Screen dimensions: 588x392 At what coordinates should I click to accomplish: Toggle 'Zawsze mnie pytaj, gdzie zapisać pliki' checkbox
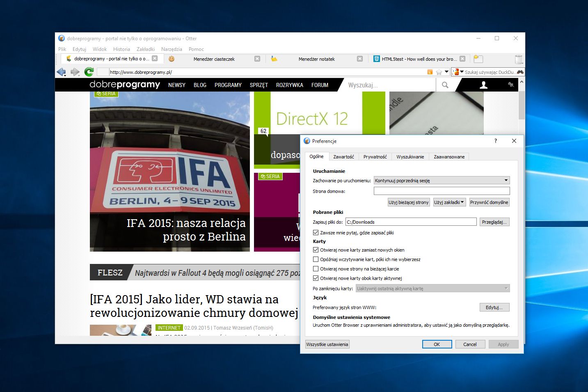316,233
